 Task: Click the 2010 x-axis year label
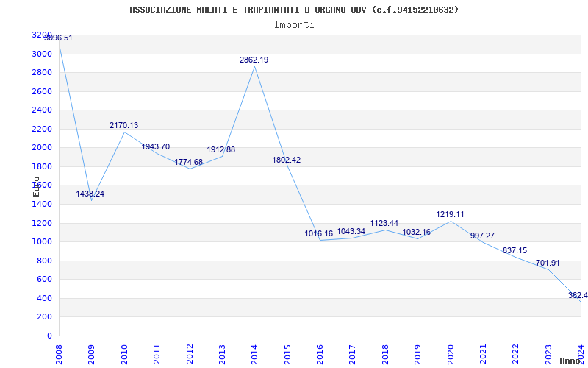click(x=124, y=354)
